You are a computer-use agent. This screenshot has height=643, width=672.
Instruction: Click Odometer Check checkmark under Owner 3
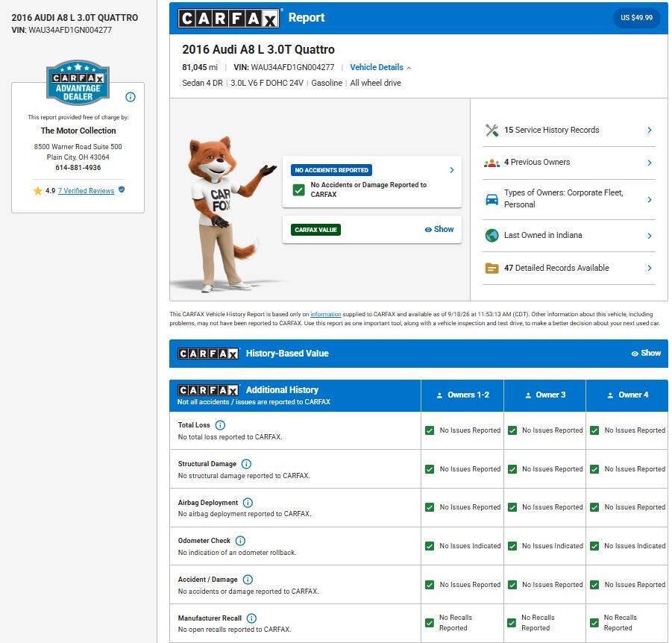tap(512, 546)
